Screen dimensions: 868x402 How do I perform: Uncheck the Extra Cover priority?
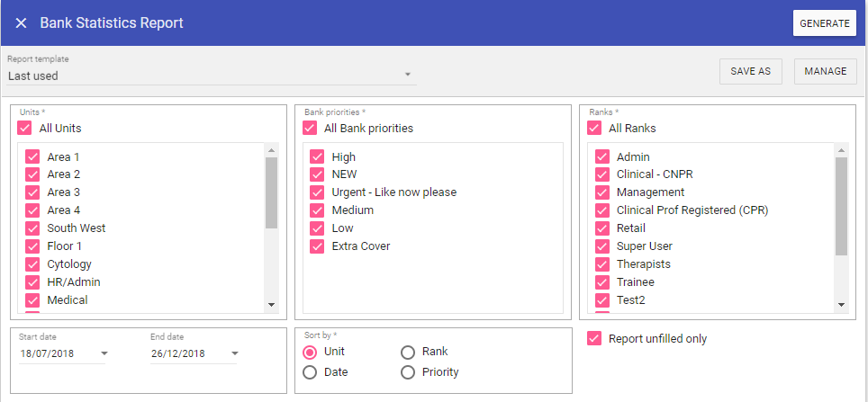point(317,246)
